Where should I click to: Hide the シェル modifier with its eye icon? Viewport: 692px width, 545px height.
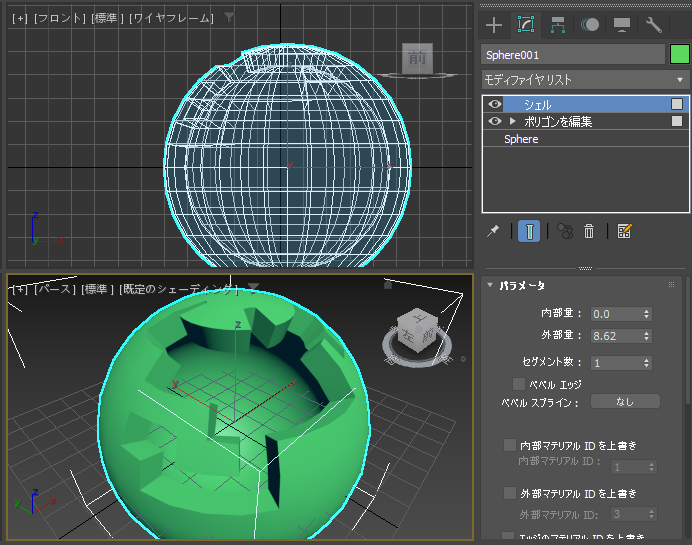click(495, 104)
